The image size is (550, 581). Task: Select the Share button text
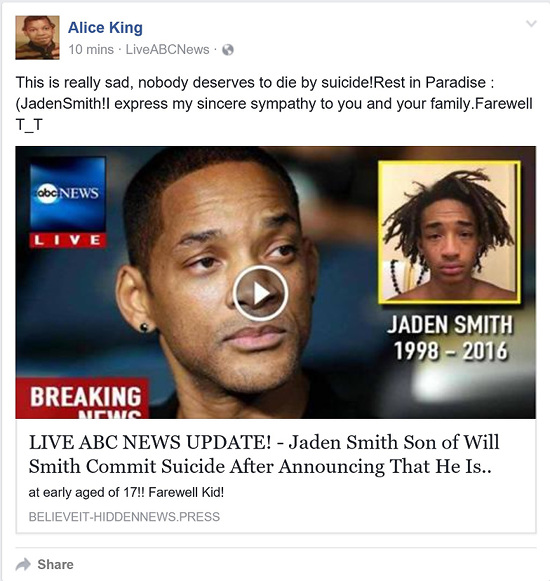click(56, 564)
